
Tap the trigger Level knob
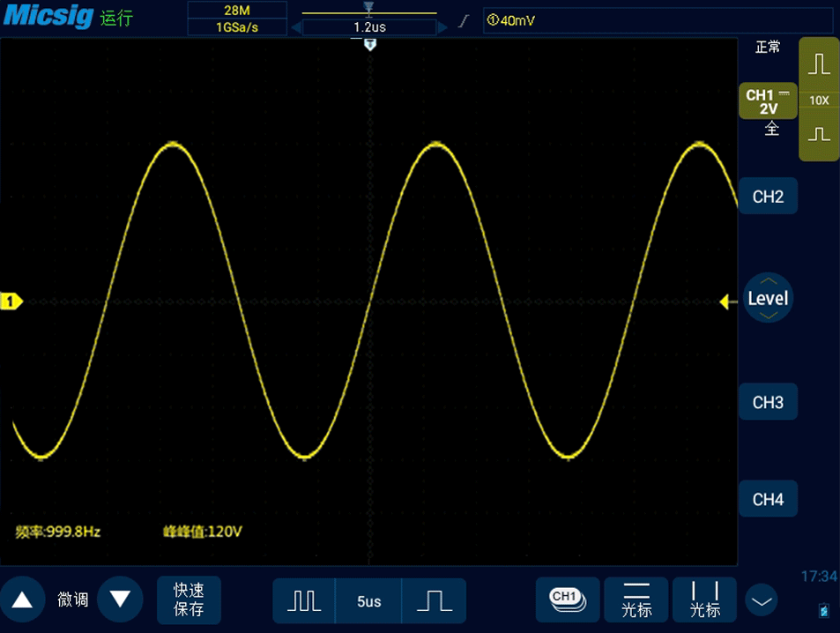click(769, 298)
